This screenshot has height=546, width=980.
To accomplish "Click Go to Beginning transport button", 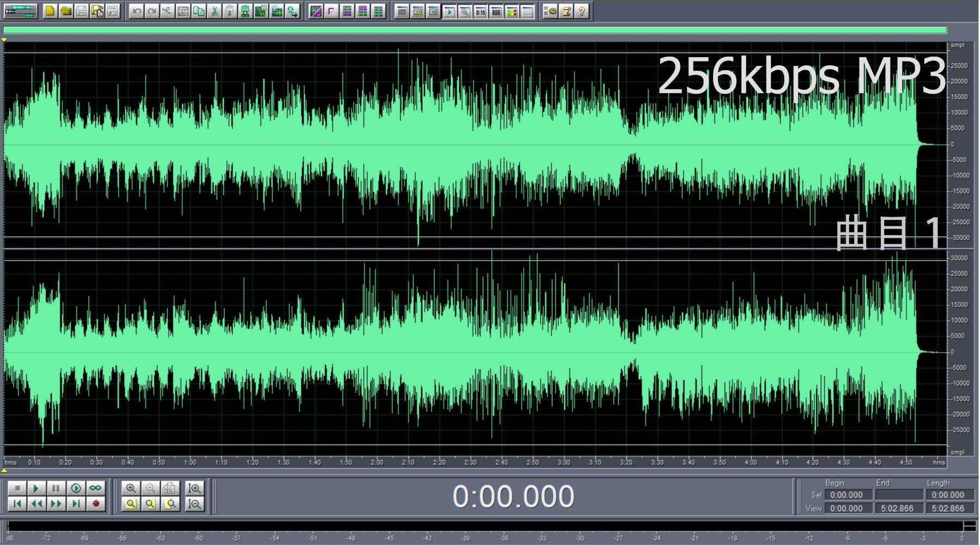I will pos(17,504).
